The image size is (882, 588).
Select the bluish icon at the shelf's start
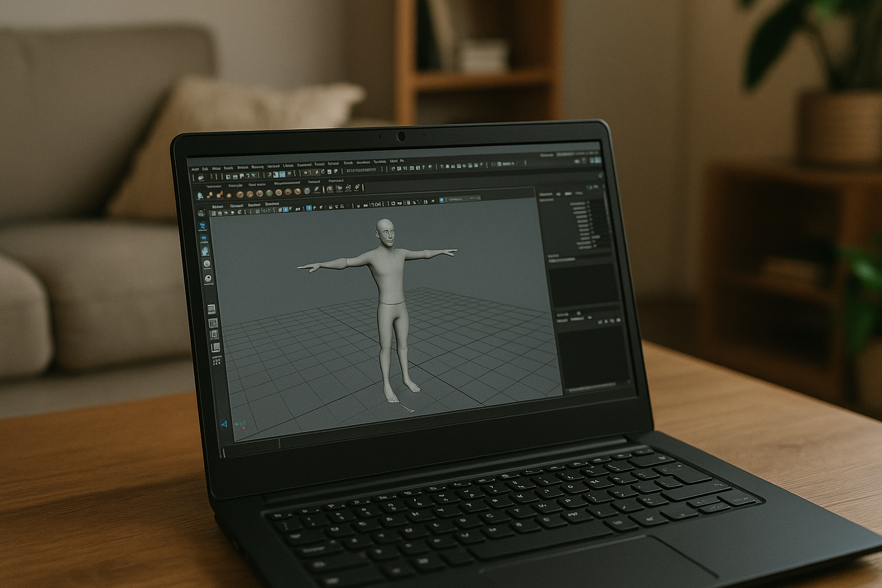click(200, 195)
